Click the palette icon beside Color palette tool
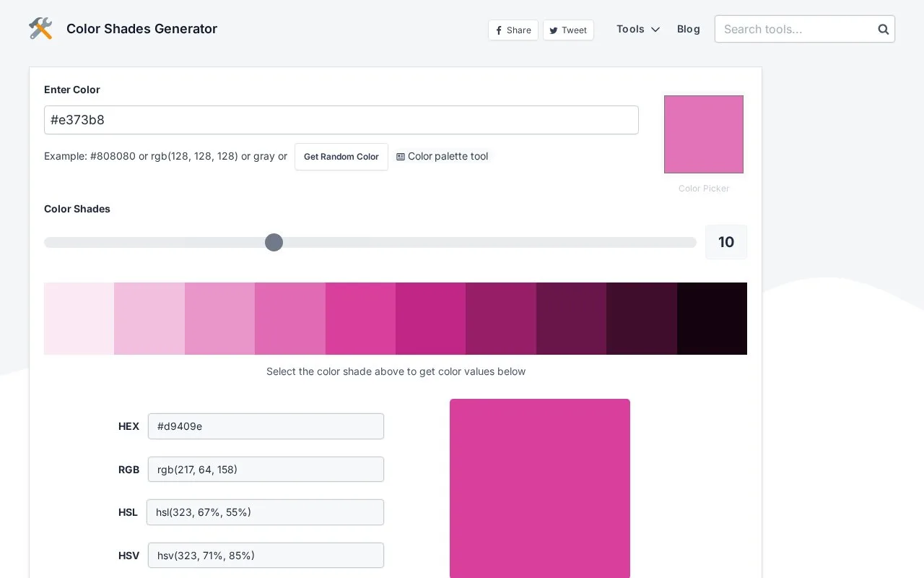The image size is (924, 578). coord(401,157)
